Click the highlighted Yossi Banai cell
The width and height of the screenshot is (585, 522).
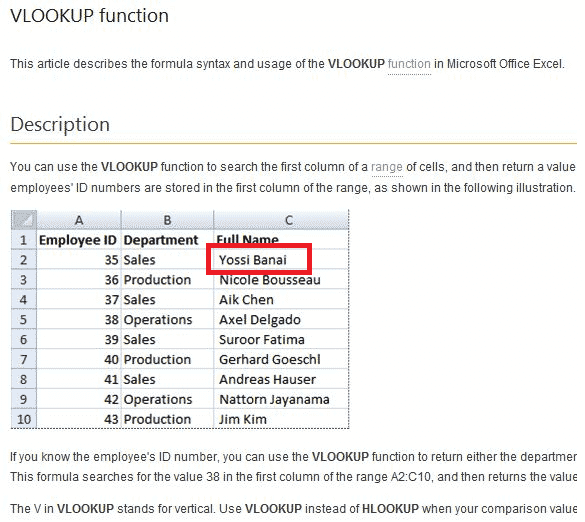coord(259,259)
